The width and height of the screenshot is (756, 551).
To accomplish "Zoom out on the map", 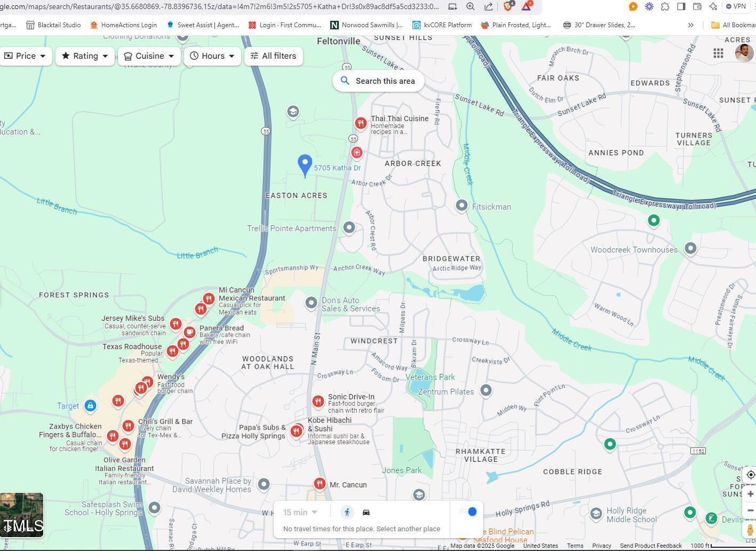I will click(x=750, y=510).
